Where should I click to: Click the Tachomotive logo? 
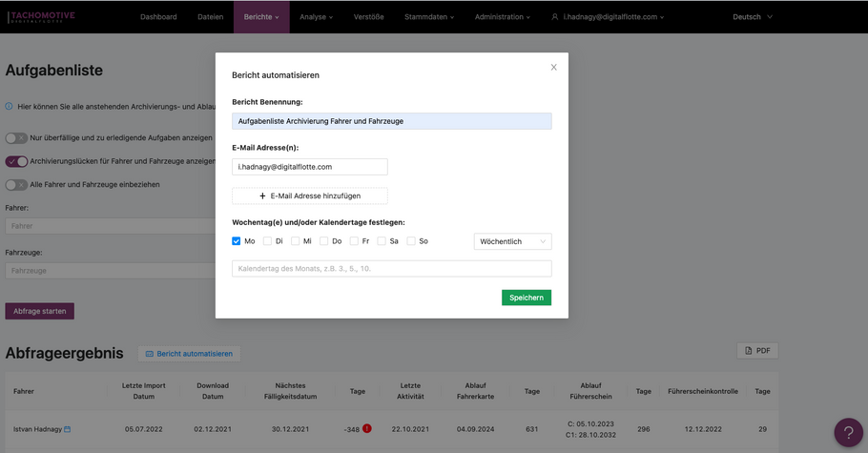click(x=41, y=16)
